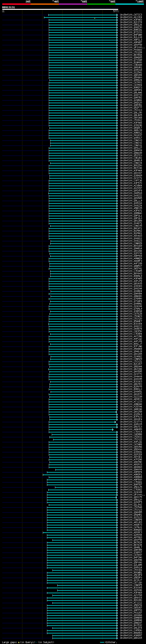Click the green ~80% identity legend bar

tap(101, 4)
